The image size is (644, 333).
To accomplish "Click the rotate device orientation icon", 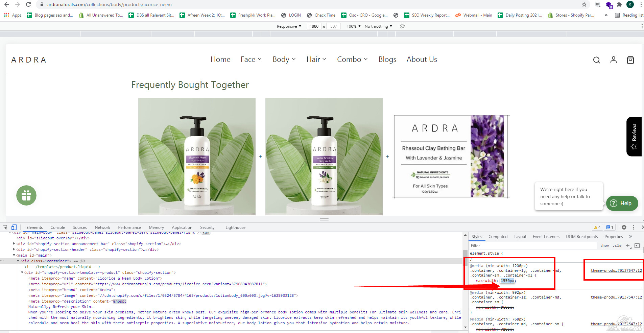I will (402, 26).
